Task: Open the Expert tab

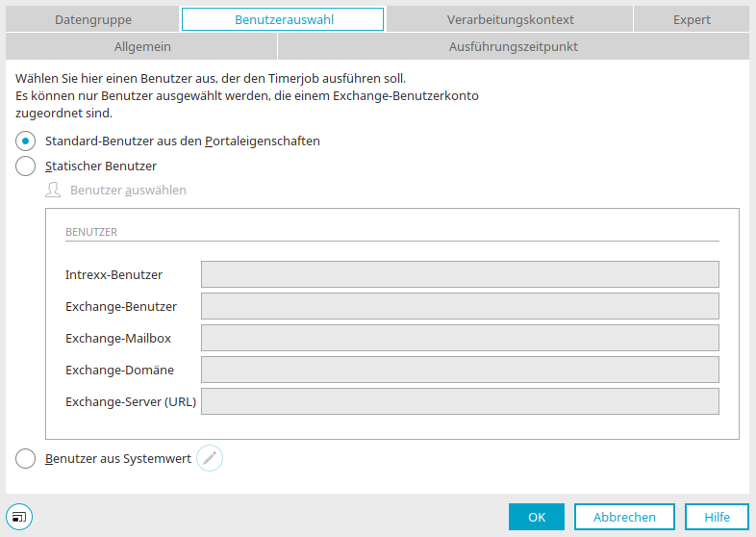Action: click(x=692, y=19)
